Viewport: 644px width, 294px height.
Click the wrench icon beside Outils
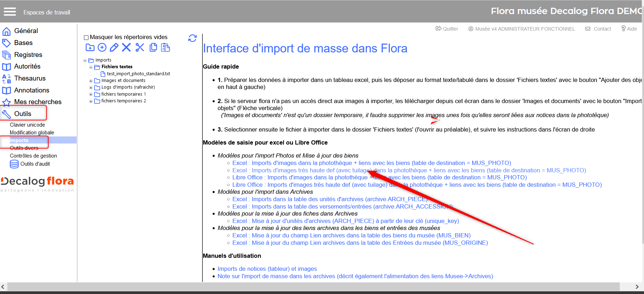coord(6,114)
